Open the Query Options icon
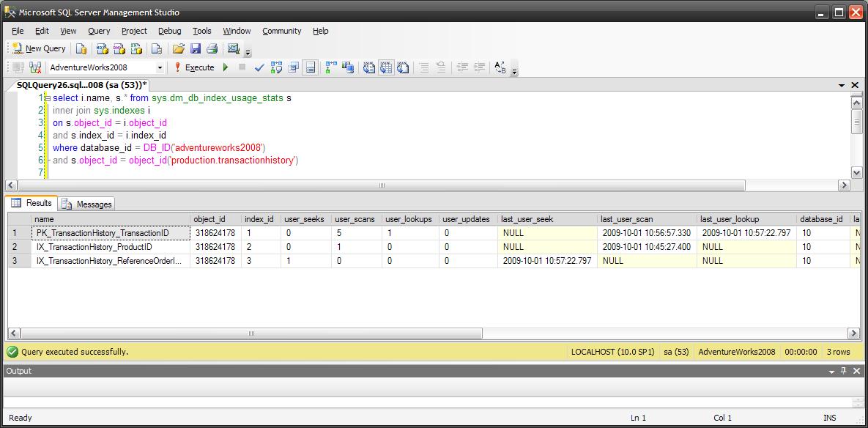868x428 pixels. [294, 67]
